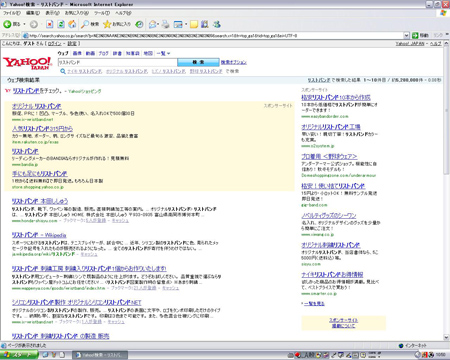This screenshot has width=450, height=360.
Task: Open the 表示 menu
Action: [x=52, y=13]
